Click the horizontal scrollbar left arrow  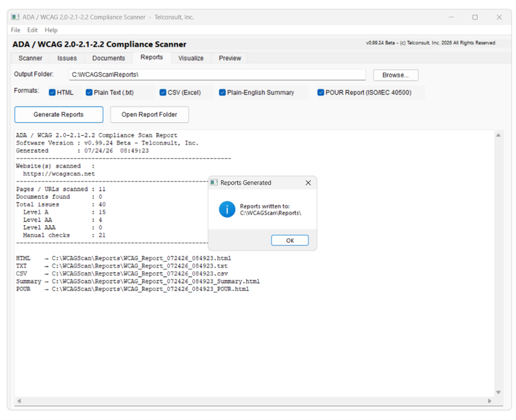19,401
